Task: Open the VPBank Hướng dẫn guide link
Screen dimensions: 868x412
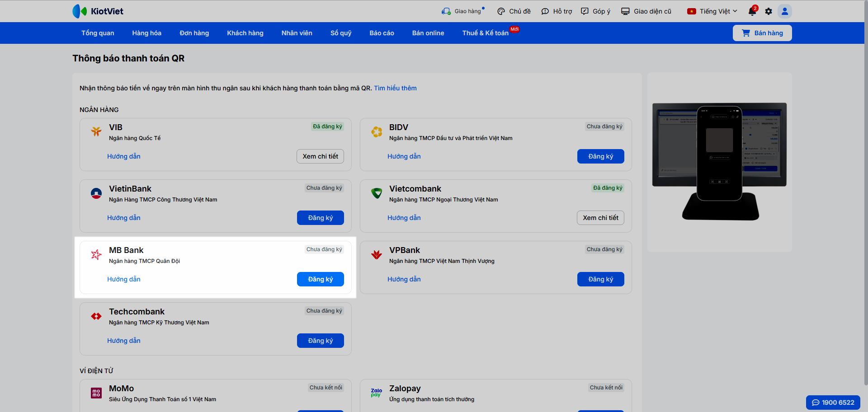Action: 404,279
